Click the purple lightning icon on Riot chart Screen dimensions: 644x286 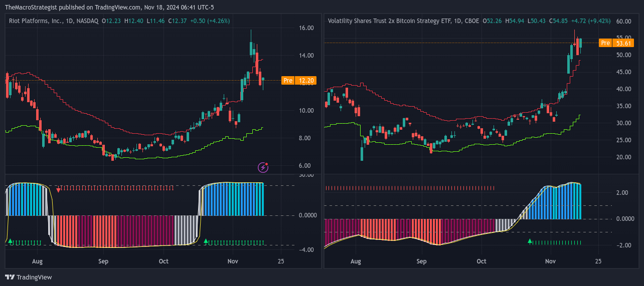click(x=263, y=167)
